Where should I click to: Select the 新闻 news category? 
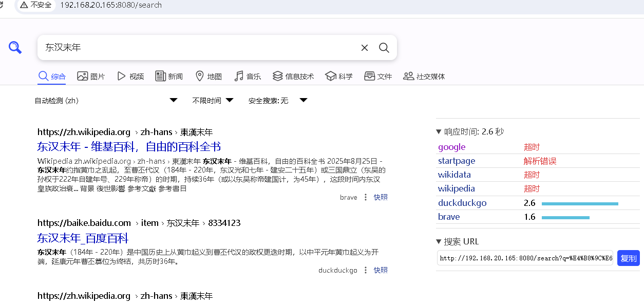(x=169, y=77)
